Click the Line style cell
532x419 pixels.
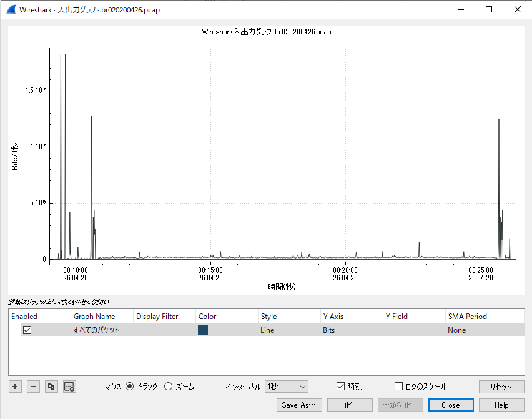(x=289, y=330)
